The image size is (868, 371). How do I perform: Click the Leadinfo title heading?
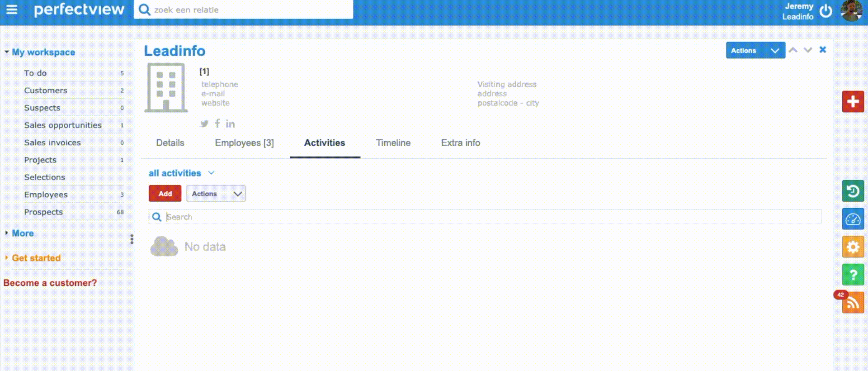pyautogui.click(x=175, y=51)
